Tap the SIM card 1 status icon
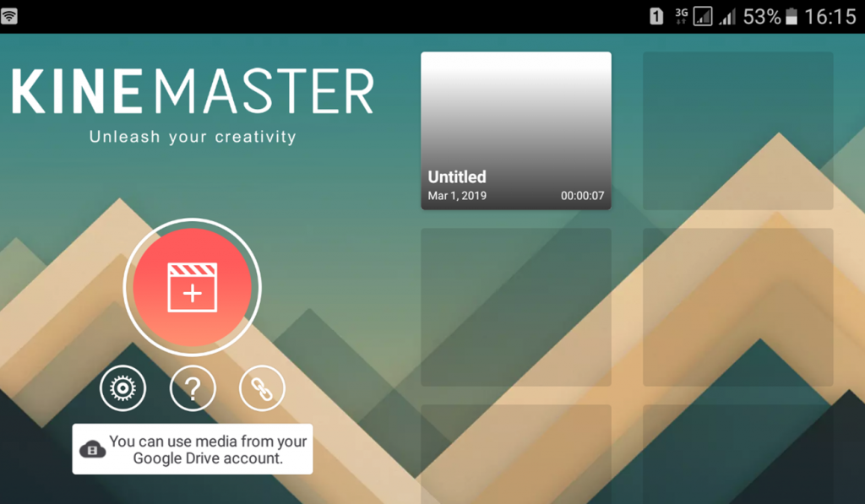 point(656,17)
